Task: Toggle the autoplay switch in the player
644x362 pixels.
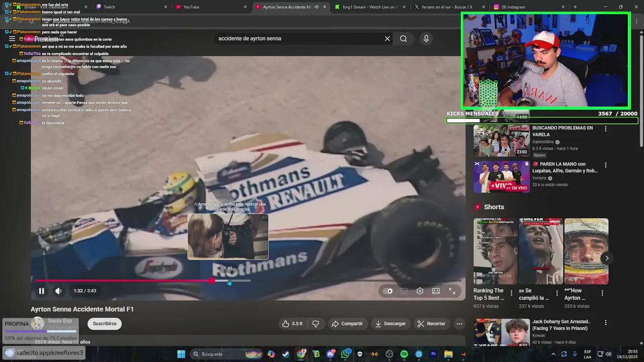Action: (388, 291)
